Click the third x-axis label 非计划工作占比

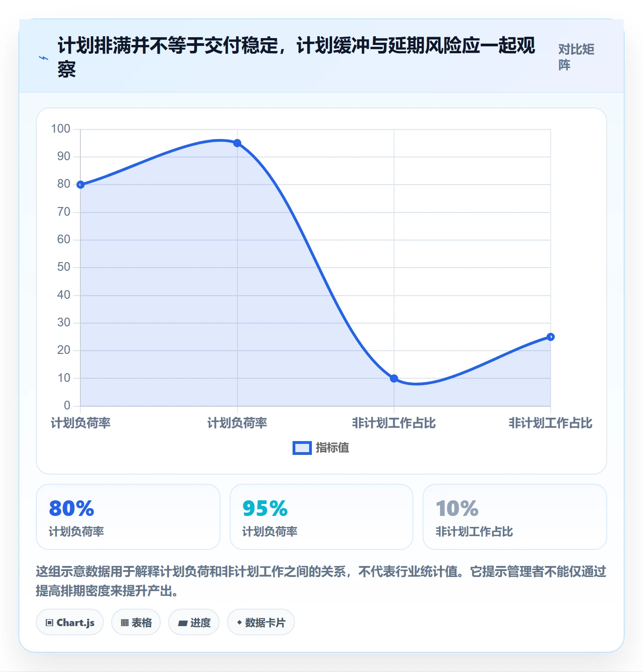point(394,423)
